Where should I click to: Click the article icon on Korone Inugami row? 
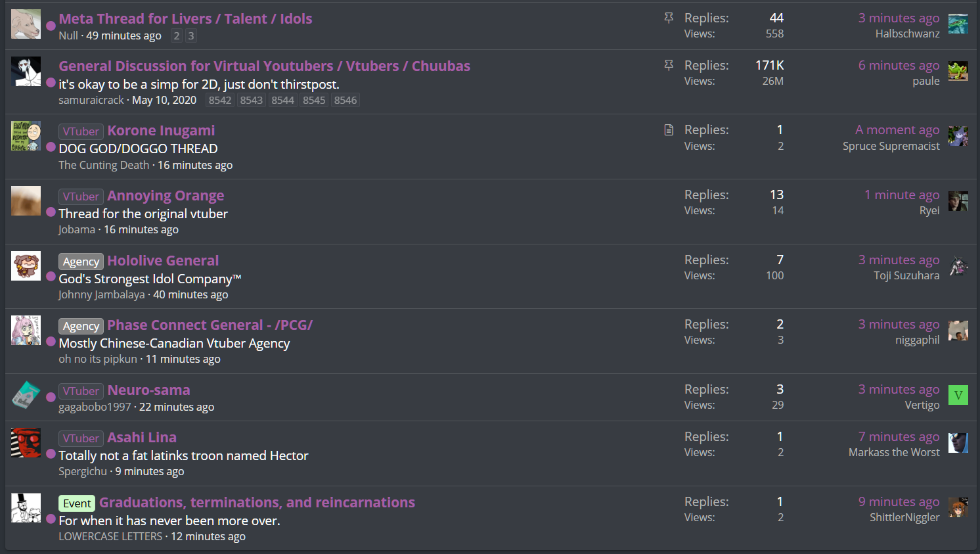[669, 130]
